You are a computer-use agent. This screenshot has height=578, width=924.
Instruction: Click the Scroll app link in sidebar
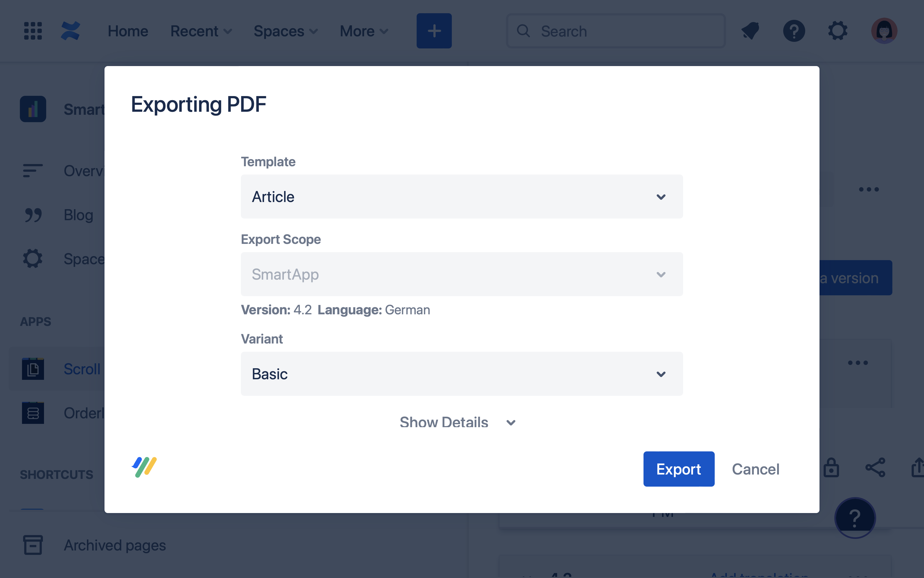82,369
